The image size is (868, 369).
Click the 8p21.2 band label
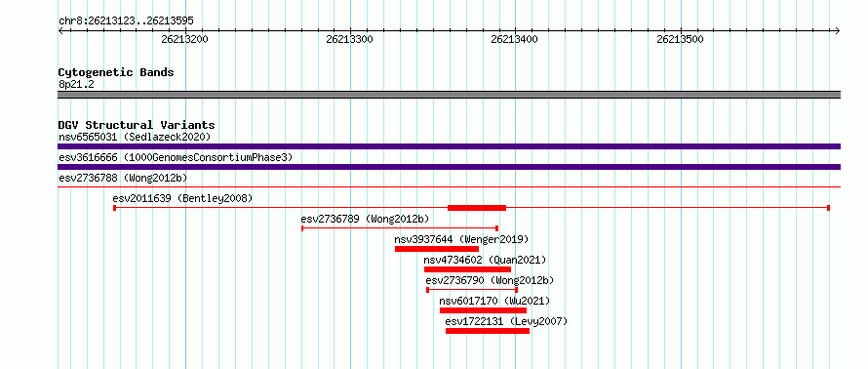tap(76, 84)
